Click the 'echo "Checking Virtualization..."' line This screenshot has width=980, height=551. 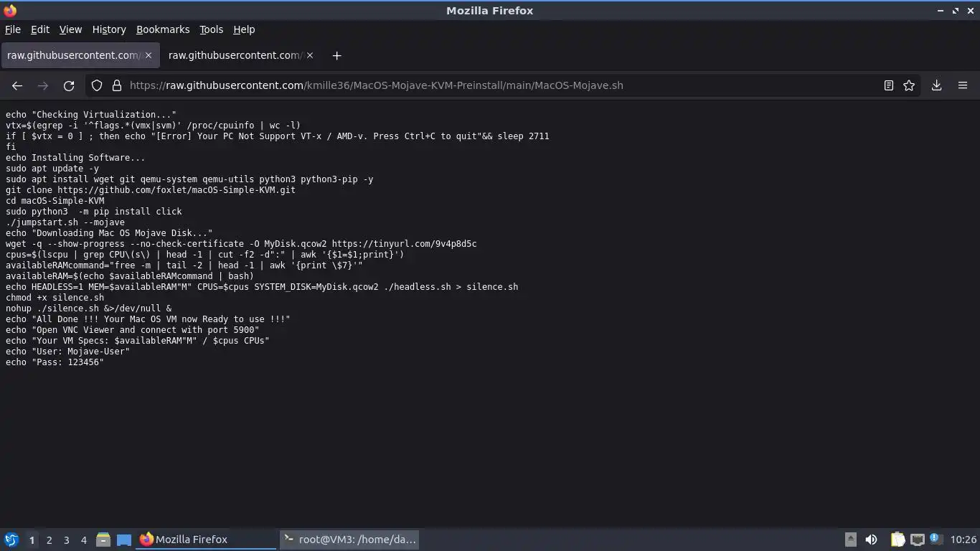click(x=91, y=115)
